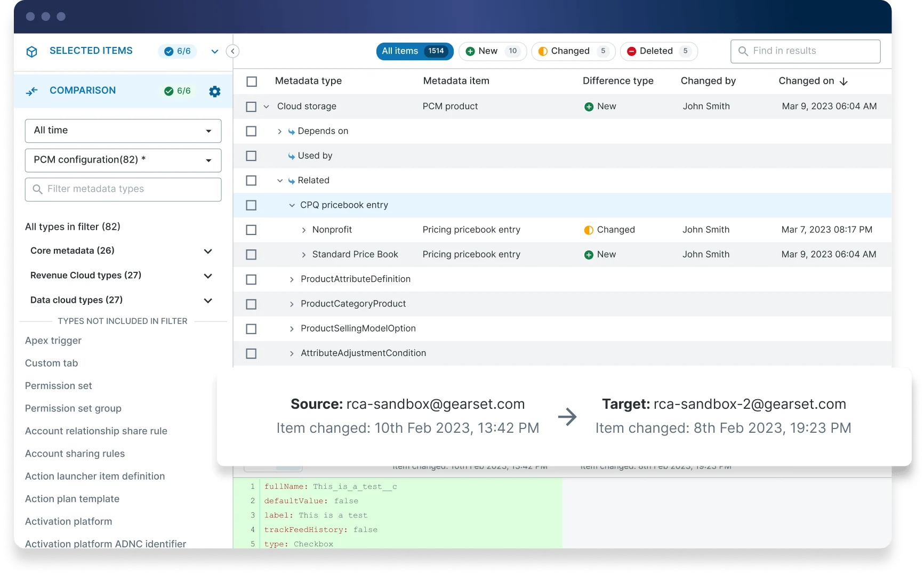Click the search icon in Find in results

pos(743,51)
